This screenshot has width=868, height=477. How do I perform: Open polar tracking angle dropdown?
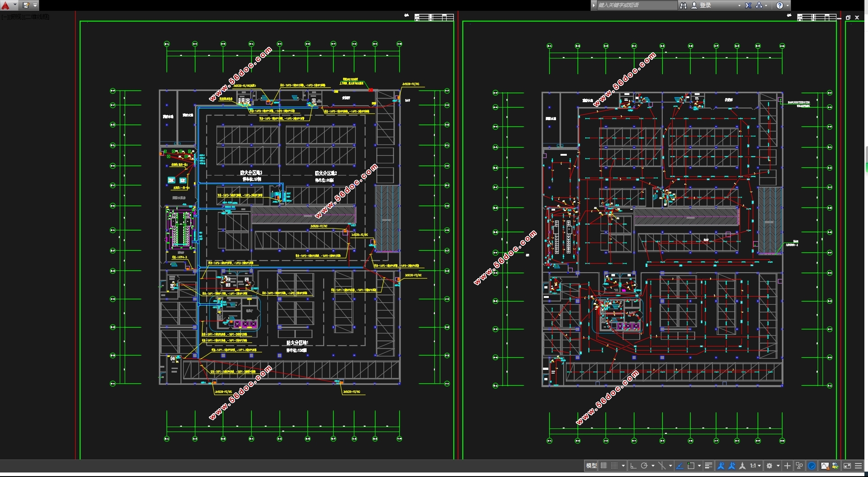pyautogui.click(x=653, y=466)
